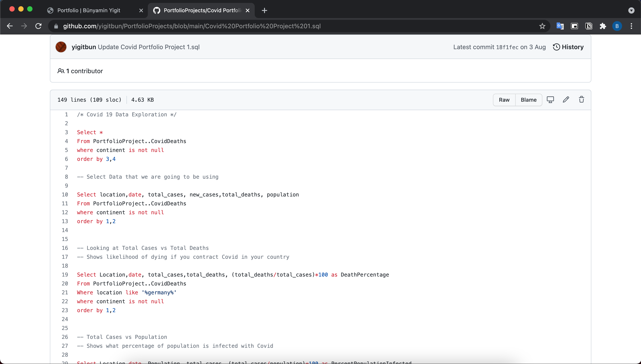Close the PortfolioProjects GitHub tab
Screen dimensions: 641x364
248,10
